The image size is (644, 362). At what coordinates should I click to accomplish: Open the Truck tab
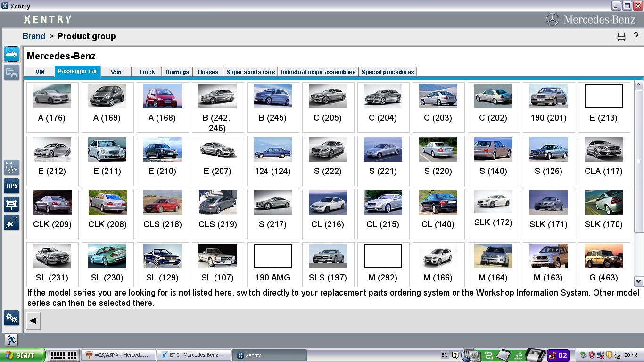pyautogui.click(x=147, y=72)
